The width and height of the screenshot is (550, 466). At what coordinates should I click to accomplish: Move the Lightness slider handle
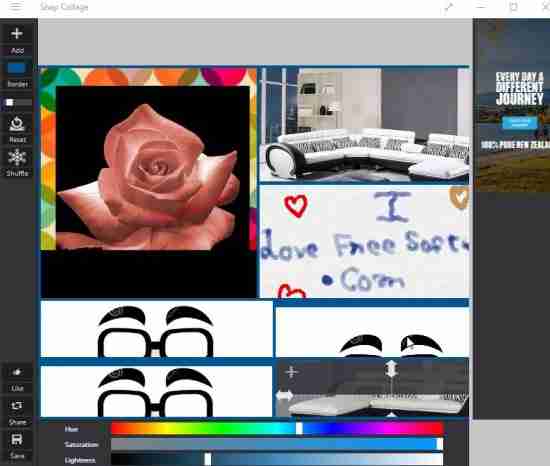[208, 459]
